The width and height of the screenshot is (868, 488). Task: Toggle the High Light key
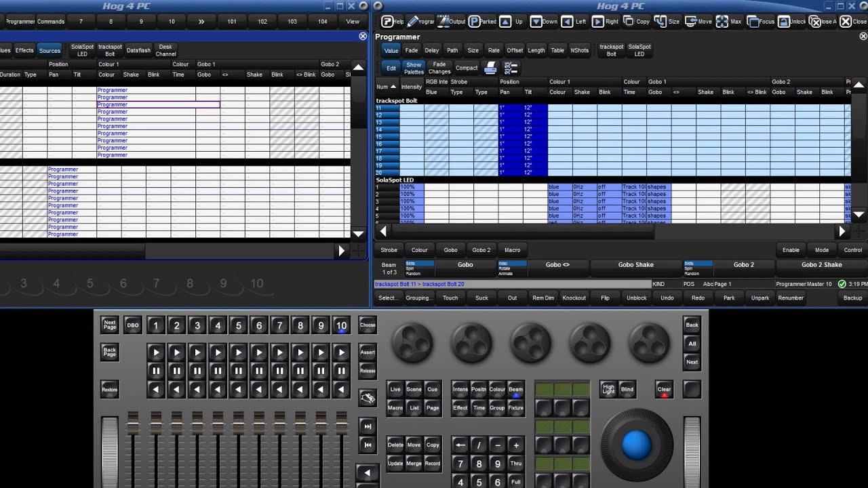pos(608,389)
